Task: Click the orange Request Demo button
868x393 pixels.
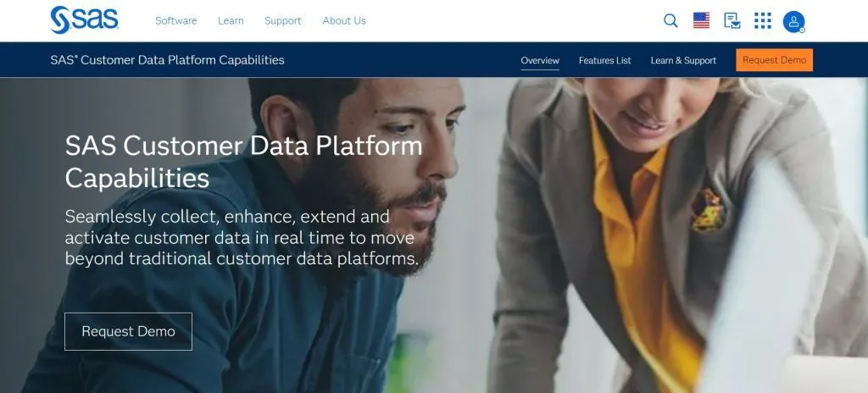Action: click(774, 60)
